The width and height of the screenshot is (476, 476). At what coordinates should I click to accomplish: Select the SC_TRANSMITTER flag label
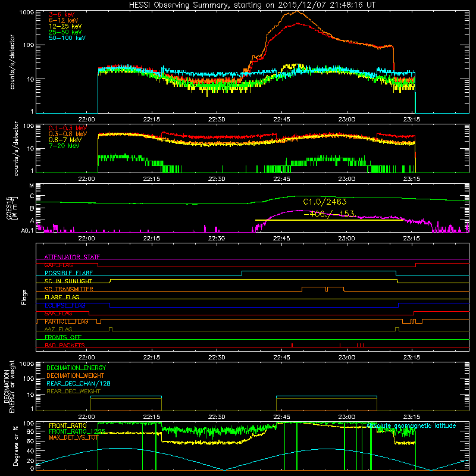[x=68, y=289]
